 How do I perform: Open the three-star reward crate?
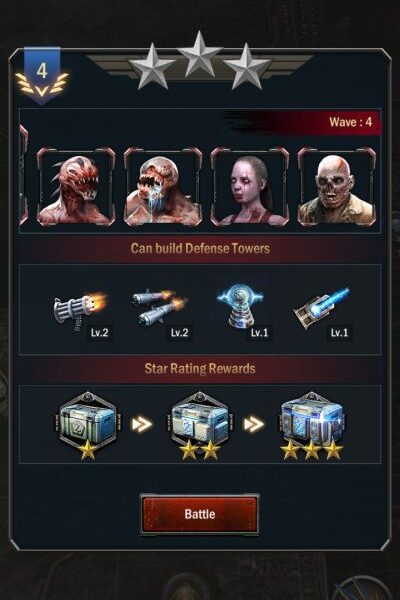(311, 426)
